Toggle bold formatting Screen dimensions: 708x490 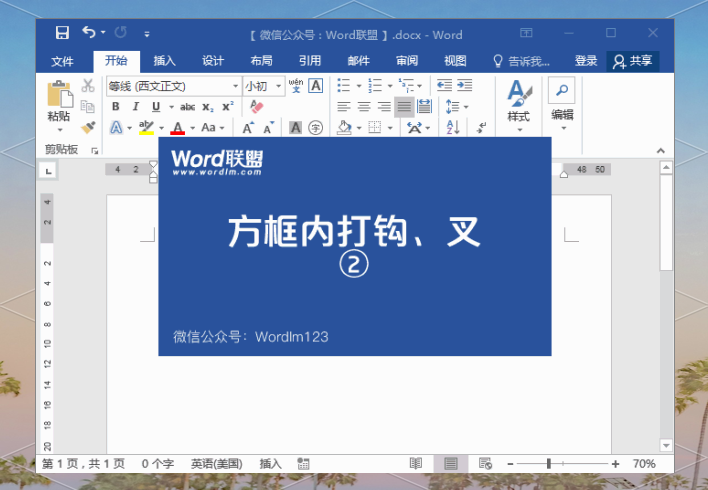[x=116, y=107]
